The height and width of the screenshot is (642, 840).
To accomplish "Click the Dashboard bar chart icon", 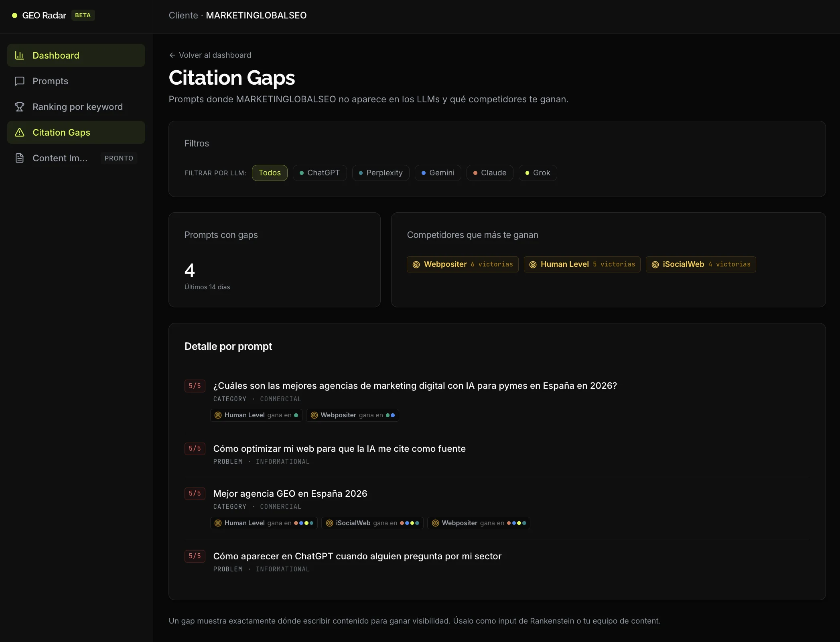I will point(19,55).
